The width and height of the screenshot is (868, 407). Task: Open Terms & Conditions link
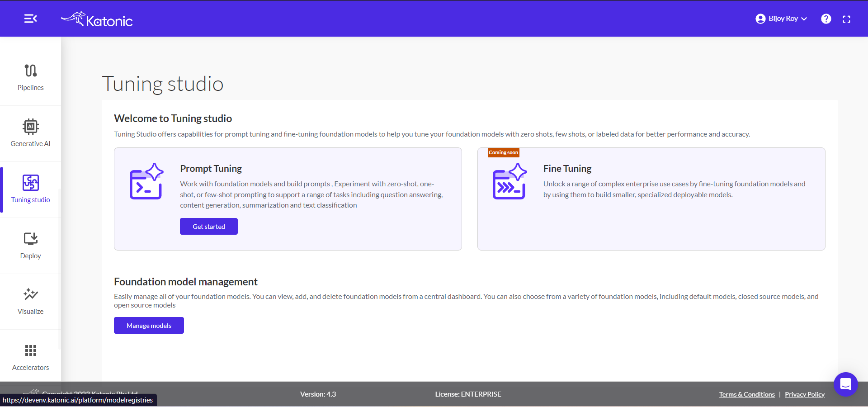tap(747, 394)
